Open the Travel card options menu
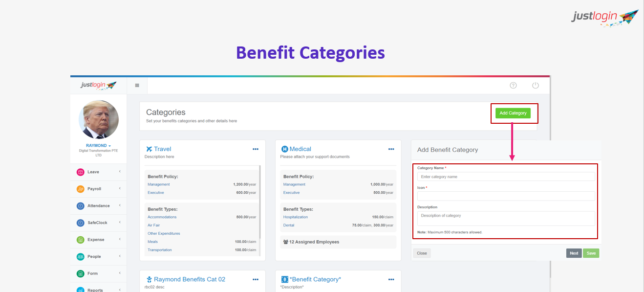The height and width of the screenshot is (292, 644). (x=255, y=149)
